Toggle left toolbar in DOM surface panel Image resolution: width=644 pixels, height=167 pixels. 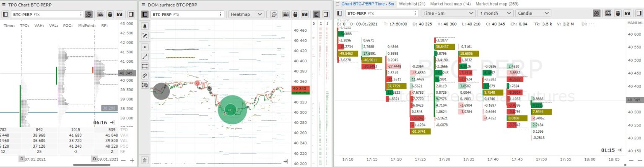(145, 14)
